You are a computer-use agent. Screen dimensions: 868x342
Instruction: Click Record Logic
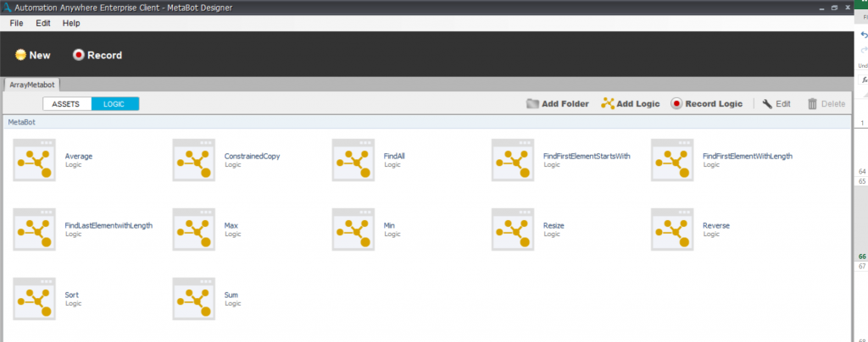click(x=707, y=104)
